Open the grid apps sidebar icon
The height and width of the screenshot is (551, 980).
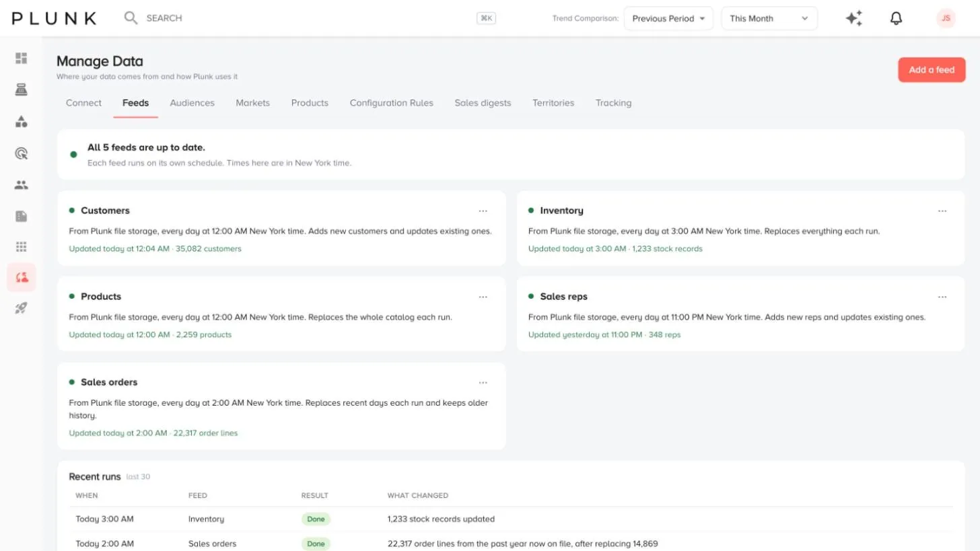click(x=22, y=247)
